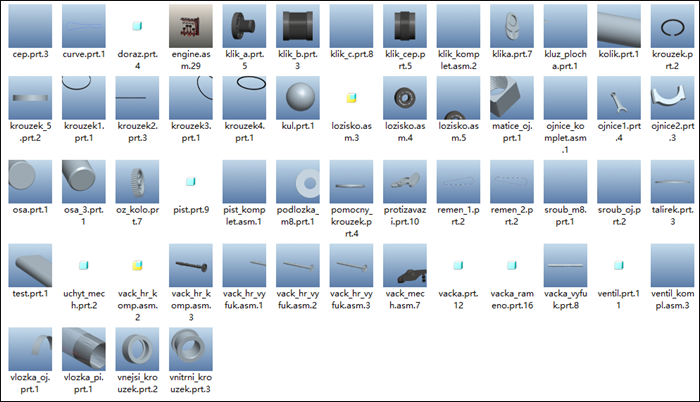Select the doraz.prt.4 part icon
The image size is (700, 402).
pyautogui.click(x=137, y=26)
